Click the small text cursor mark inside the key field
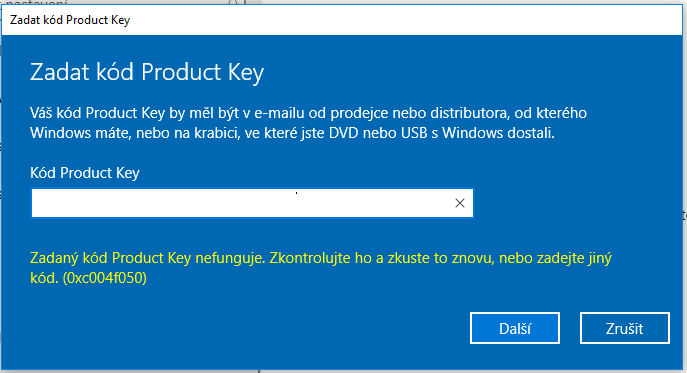The image size is (687, 373). [297, 193]
